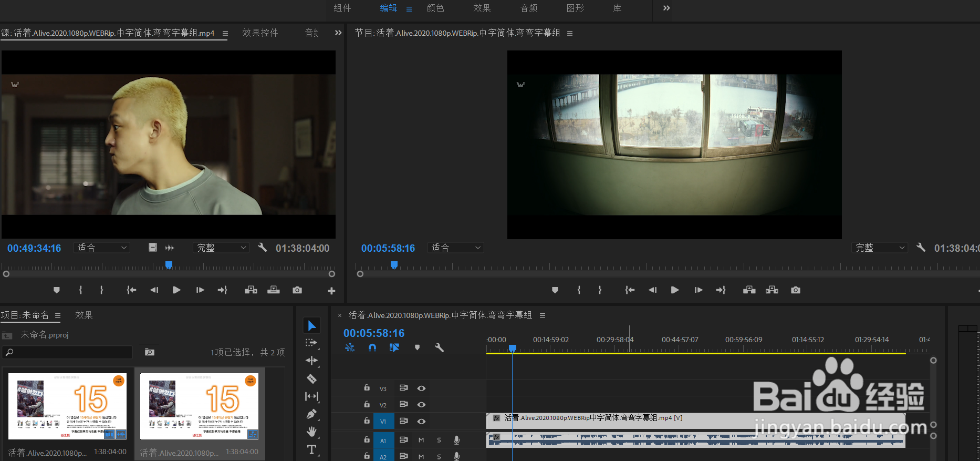This screenshot has width=980, height=461.
Task: Mark In point in source monitor
Action: [x=80, y=290]
